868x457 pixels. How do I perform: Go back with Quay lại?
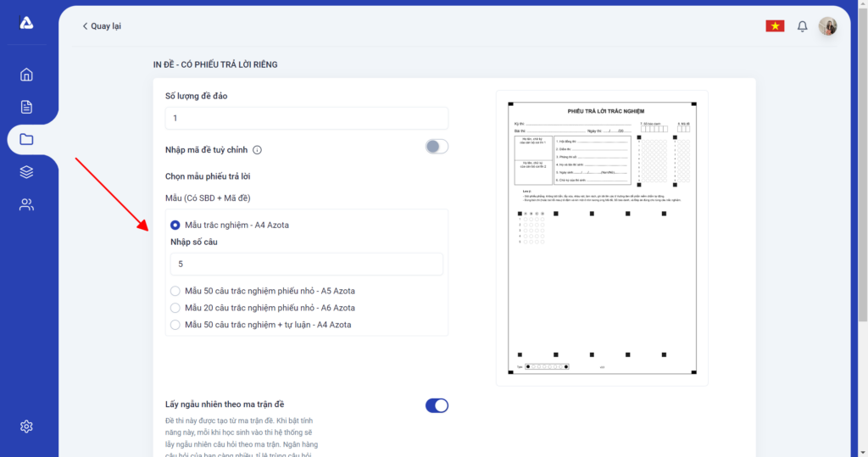pyautogui.click(x=102, y=26)
